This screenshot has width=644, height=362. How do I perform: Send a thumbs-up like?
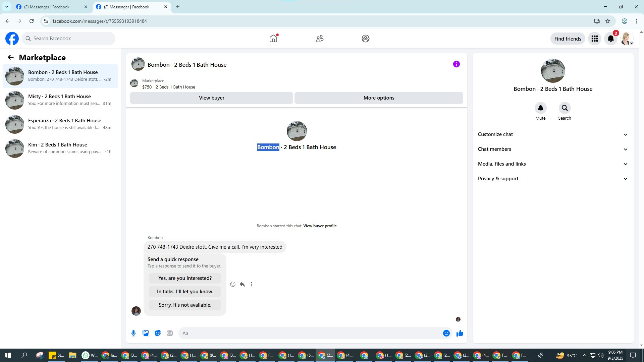(460, 333)
